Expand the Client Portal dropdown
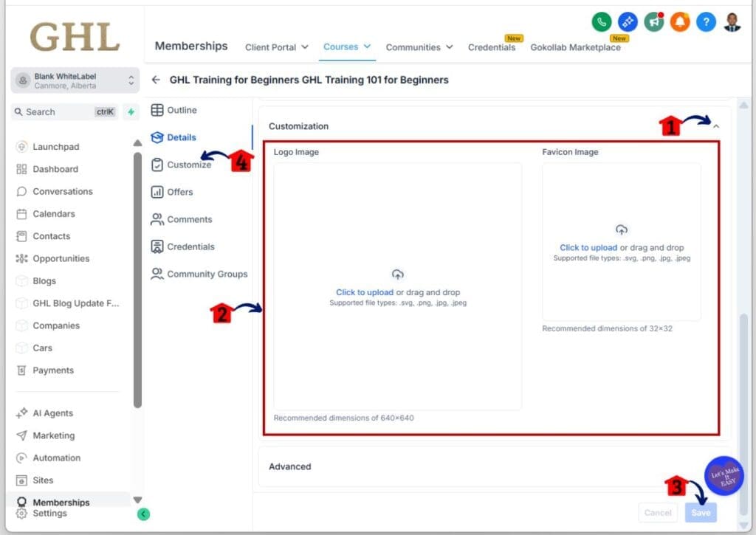Screen dimensions: 756x535 [277, 47]
